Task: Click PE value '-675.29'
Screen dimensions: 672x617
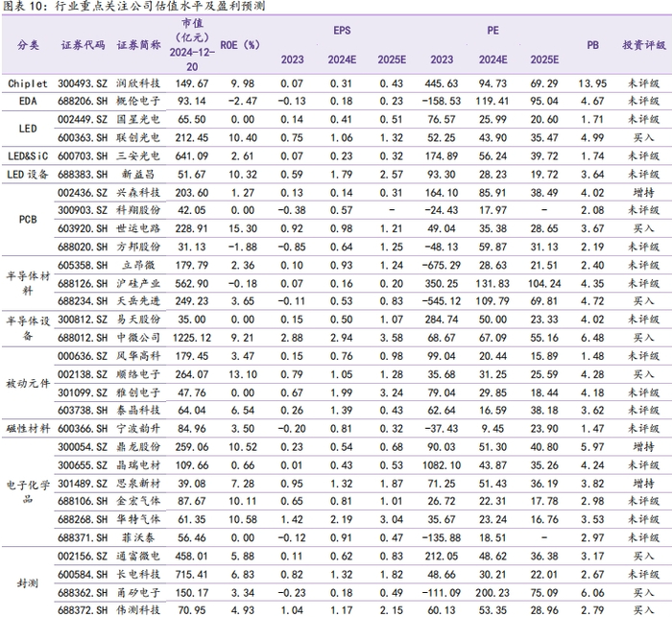Action: coord(441,265)
